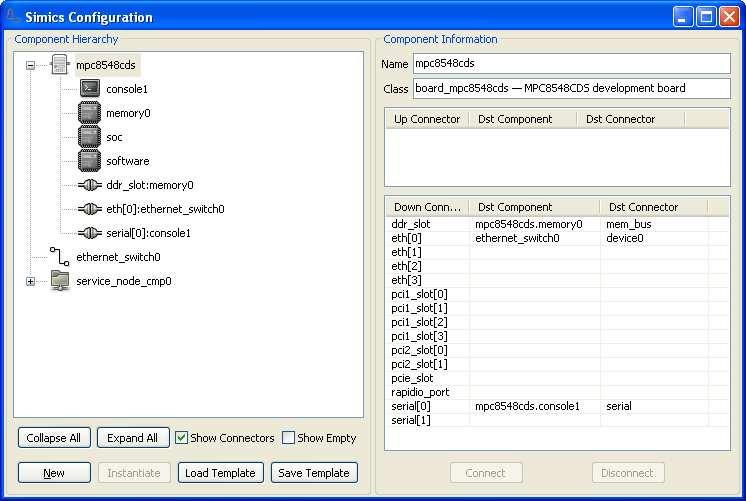This screenshot has width=746, height=501.
Task: Click the Connect button
Action: click(x=486, y=473)
